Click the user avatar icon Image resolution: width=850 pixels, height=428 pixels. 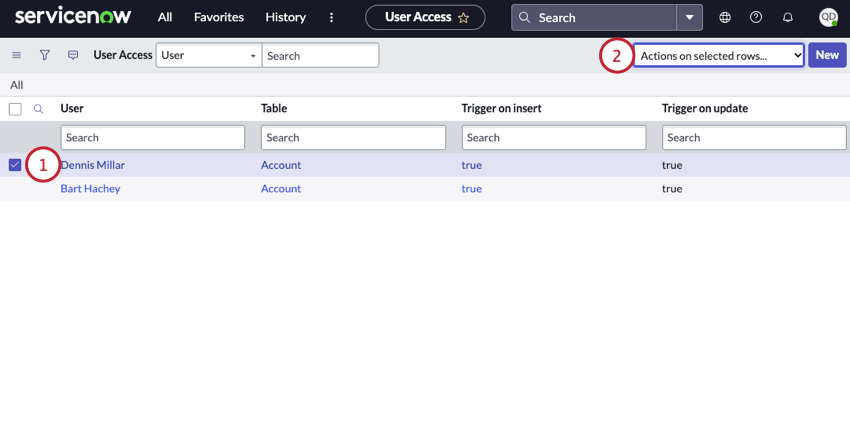tap(828, 17)
